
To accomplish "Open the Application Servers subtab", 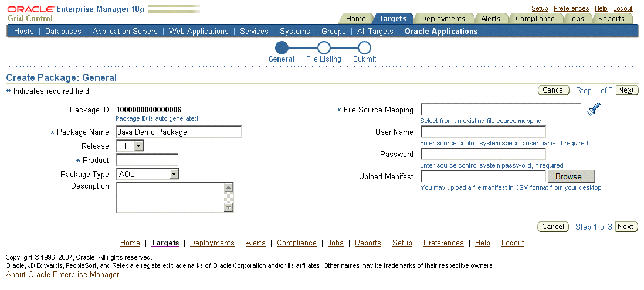I will (x=125, y=31).
